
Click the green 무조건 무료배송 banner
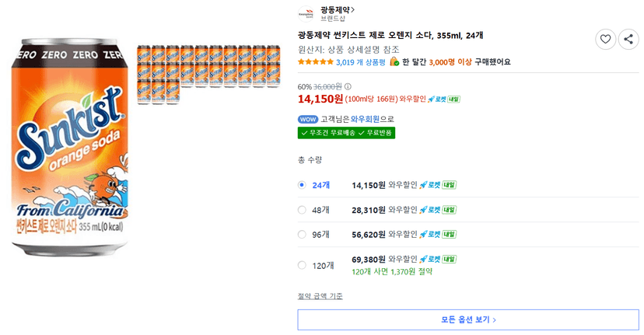click(346, 133)
